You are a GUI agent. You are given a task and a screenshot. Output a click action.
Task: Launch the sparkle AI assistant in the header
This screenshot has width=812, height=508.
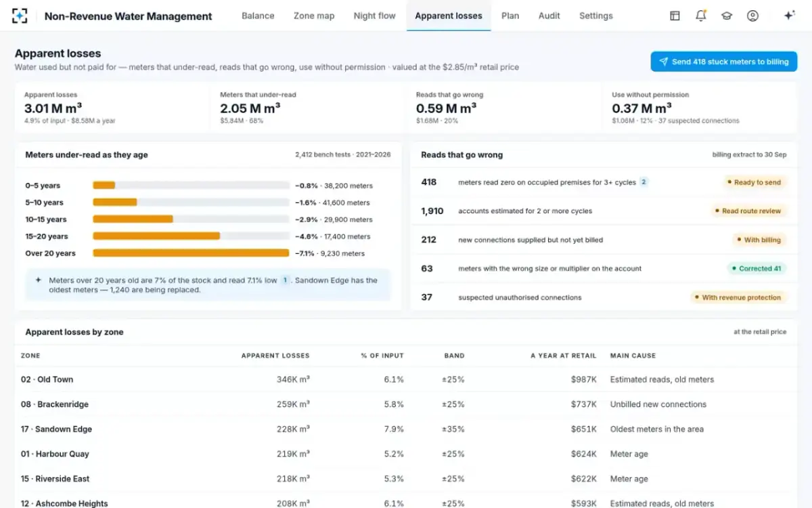[789, 16]
